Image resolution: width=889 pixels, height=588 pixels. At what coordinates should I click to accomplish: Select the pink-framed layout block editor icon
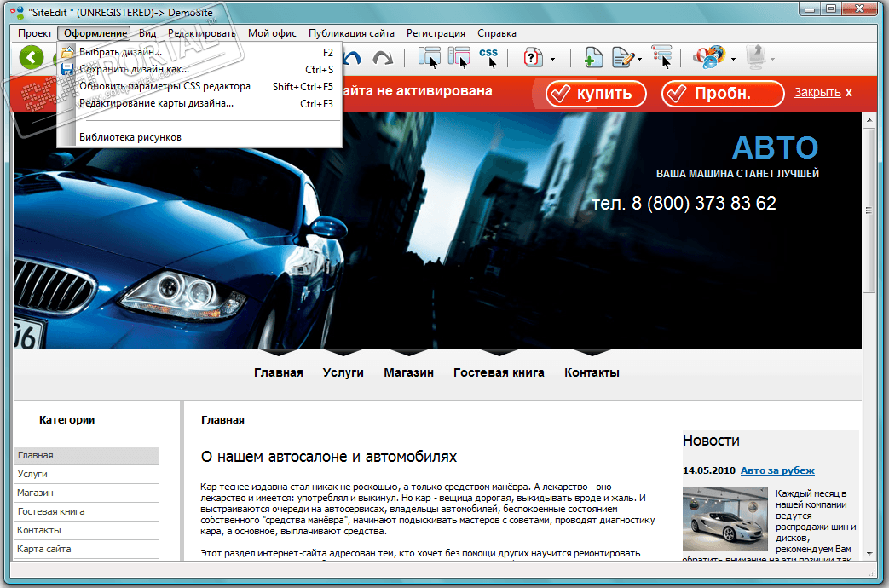[x=459, y=57]
